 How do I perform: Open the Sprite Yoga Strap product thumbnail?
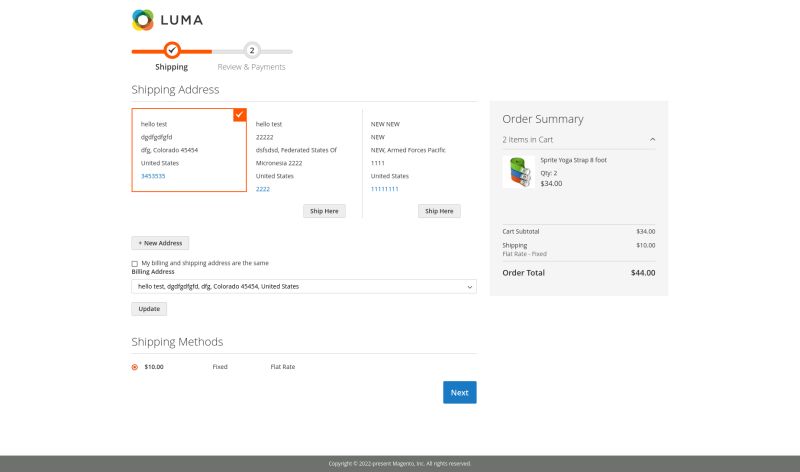point(518,172)
